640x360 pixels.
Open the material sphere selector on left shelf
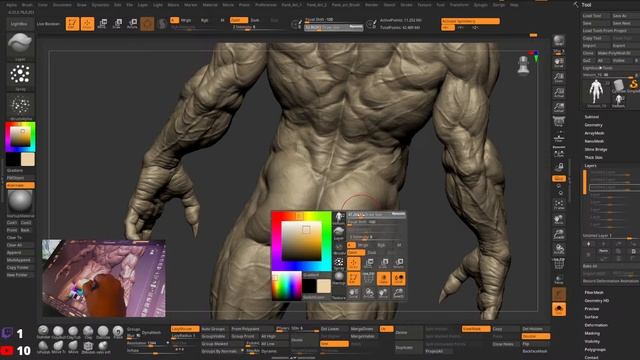coord(20,203)
